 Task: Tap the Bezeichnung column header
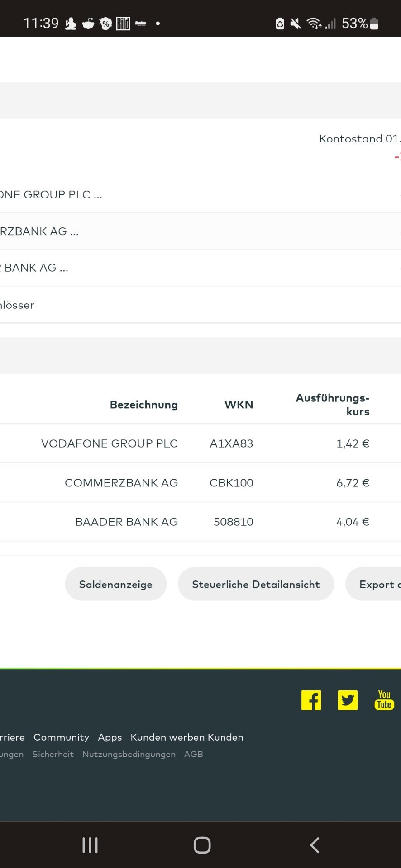coord(144,405)
